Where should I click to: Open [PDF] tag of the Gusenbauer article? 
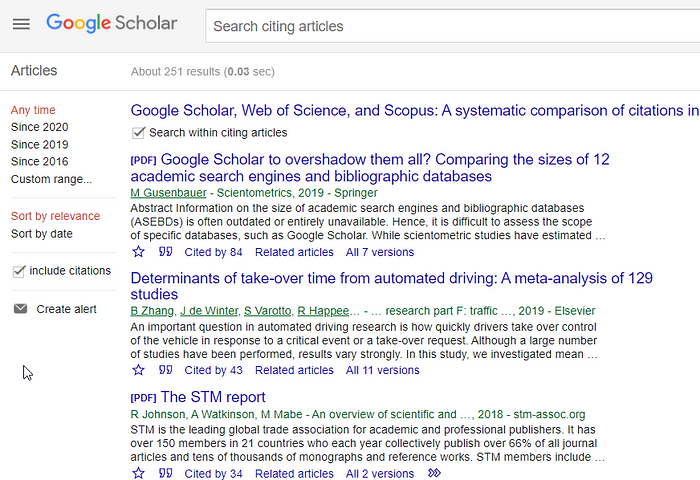pyautogui.click(x=143, y=160)
